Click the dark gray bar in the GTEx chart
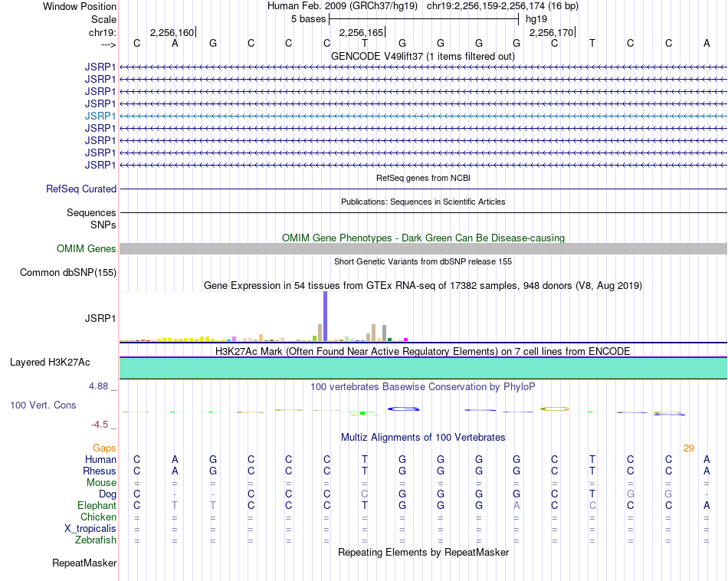This screenshot has height=581, width=728. [x=385, y=333]
